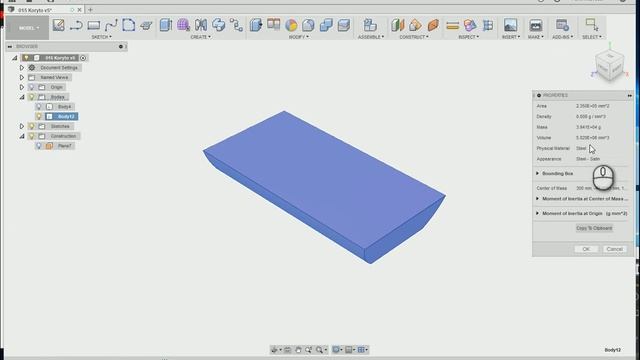Toggle visibility bulb of root component
Viewport: 640px width, 360px height.
point(26,58)
